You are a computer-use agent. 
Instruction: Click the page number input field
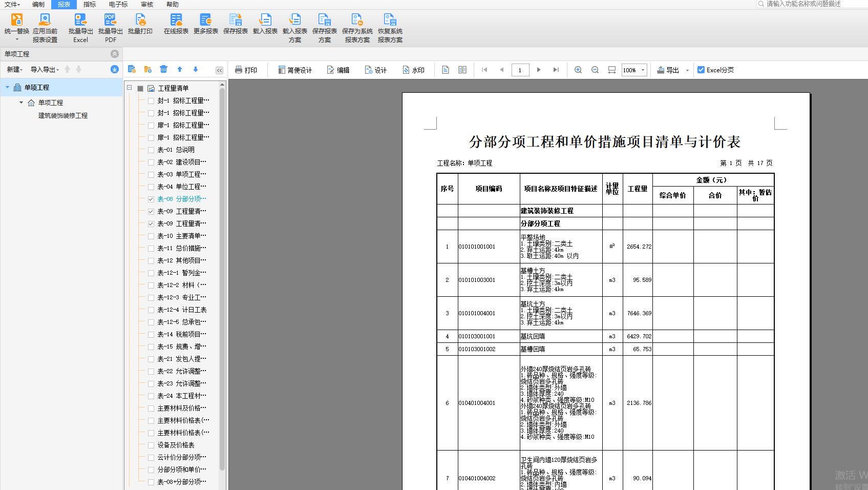click(x=520, y=70)
